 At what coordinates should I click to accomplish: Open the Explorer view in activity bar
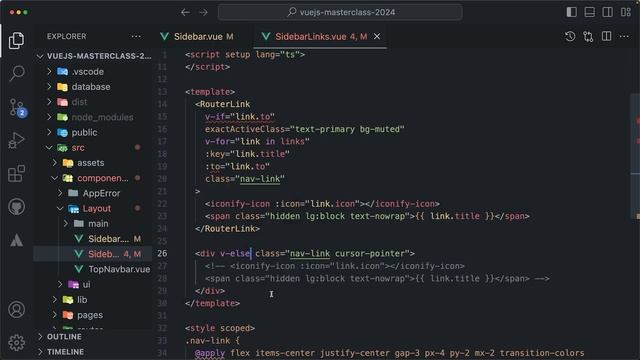coord(16,40)
